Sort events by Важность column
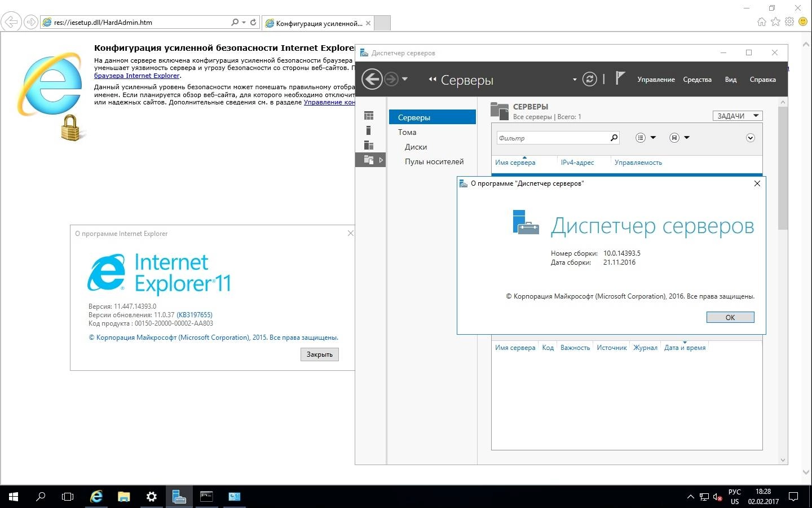 pos(575,348)
